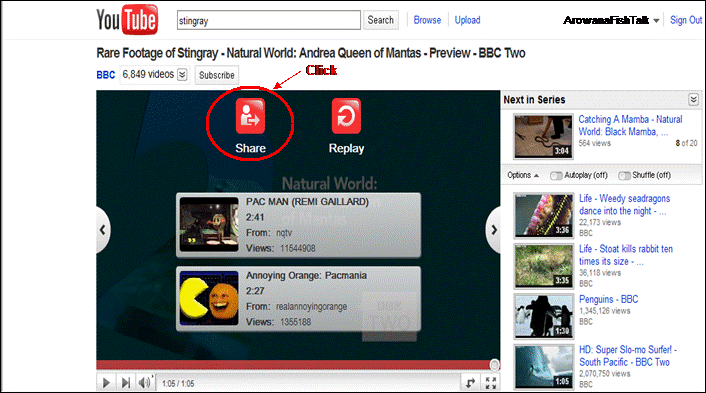Open Penguins - BBC title link
The image size is (706, 393).
608,299
